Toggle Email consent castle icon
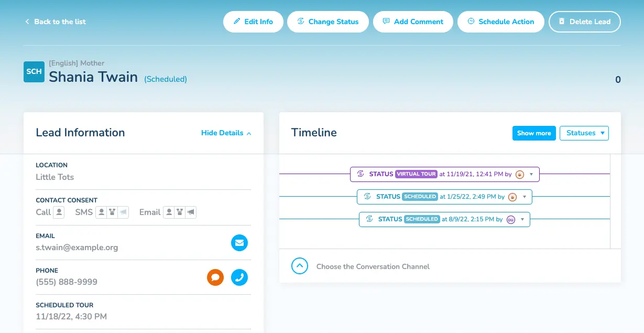This screenshot has width=644, height=333. 180,212
